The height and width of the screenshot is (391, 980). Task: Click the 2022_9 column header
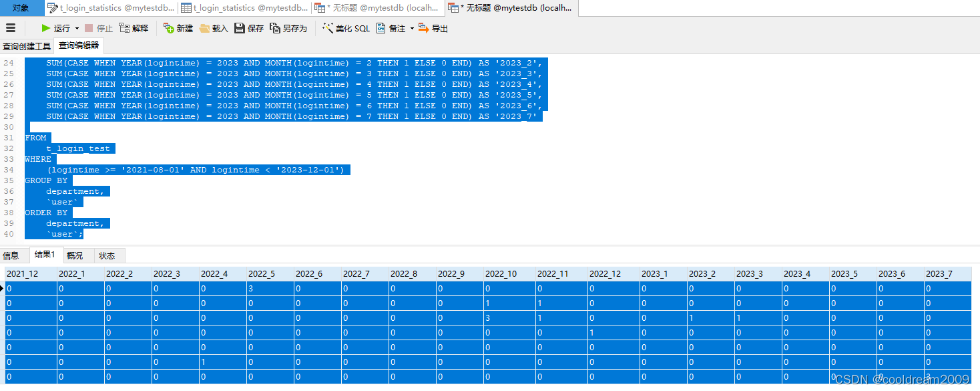coord(460,273)
